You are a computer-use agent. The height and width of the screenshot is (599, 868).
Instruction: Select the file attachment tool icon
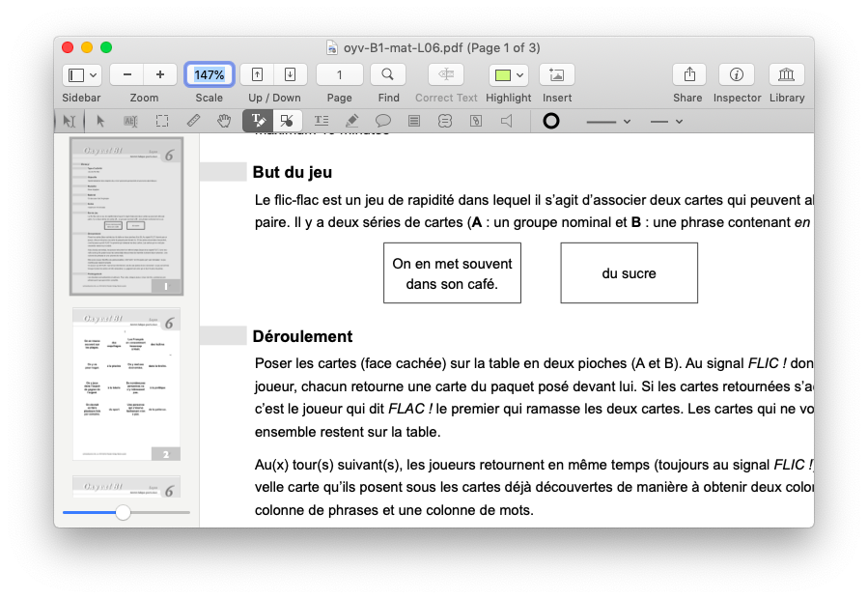pyautogui.click(x=476, y=121)
